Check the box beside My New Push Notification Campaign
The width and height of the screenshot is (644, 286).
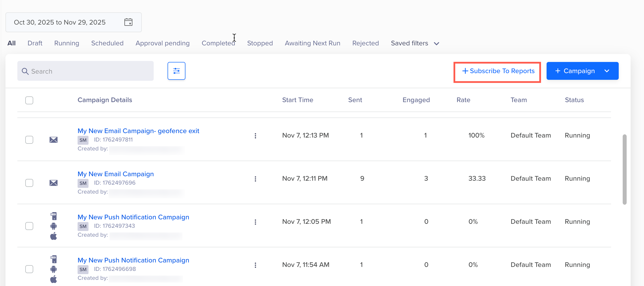pyautogui.click(x=29, y=226)
